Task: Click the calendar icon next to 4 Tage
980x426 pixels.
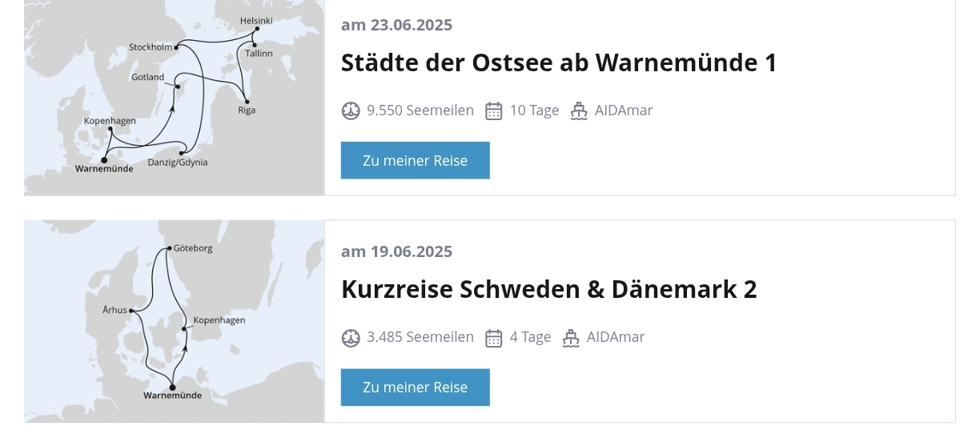Action: point(494,338)
